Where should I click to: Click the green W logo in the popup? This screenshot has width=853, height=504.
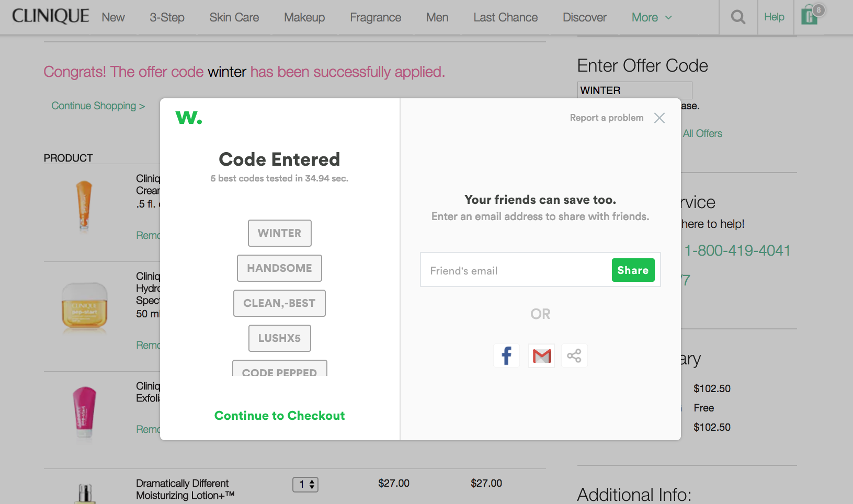click(189, 118)
